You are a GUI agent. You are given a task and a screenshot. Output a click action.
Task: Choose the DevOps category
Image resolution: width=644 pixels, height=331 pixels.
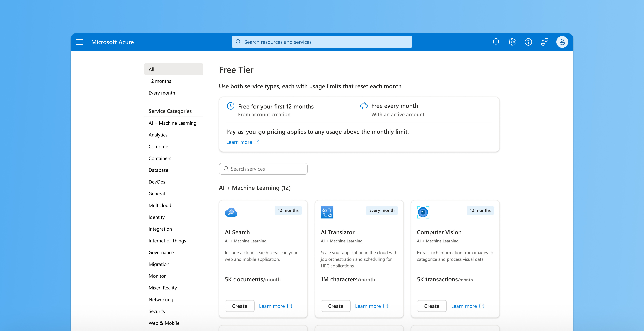174,182
